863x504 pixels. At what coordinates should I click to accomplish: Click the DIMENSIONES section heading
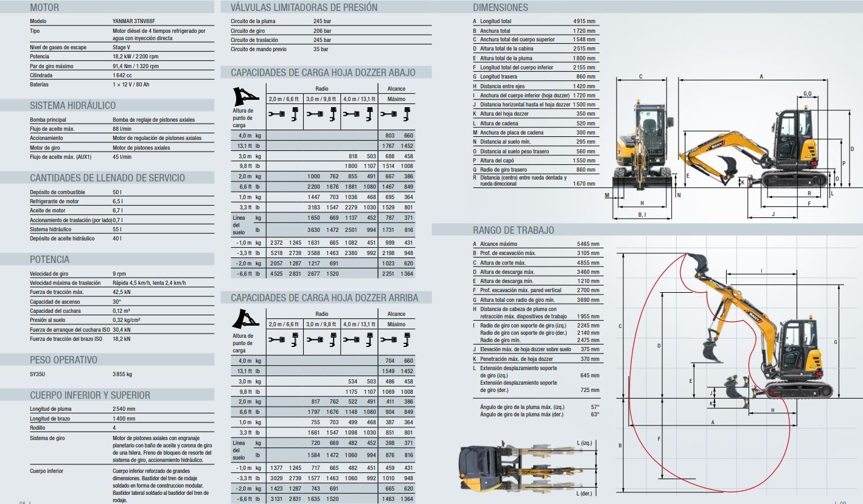coord(500,8)
